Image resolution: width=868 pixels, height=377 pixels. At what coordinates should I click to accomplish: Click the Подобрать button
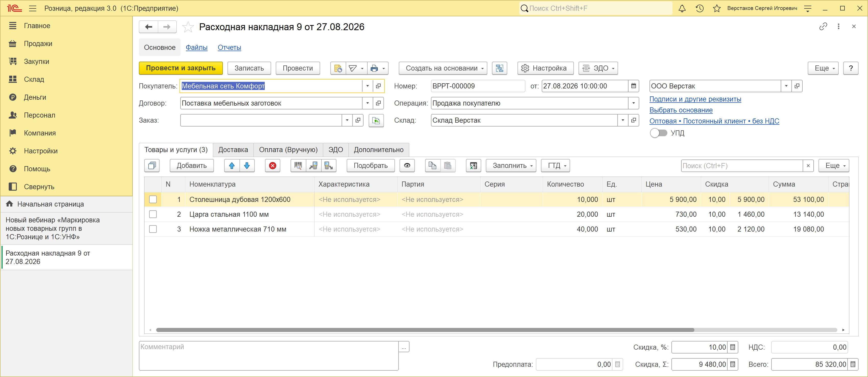(371, 166)
